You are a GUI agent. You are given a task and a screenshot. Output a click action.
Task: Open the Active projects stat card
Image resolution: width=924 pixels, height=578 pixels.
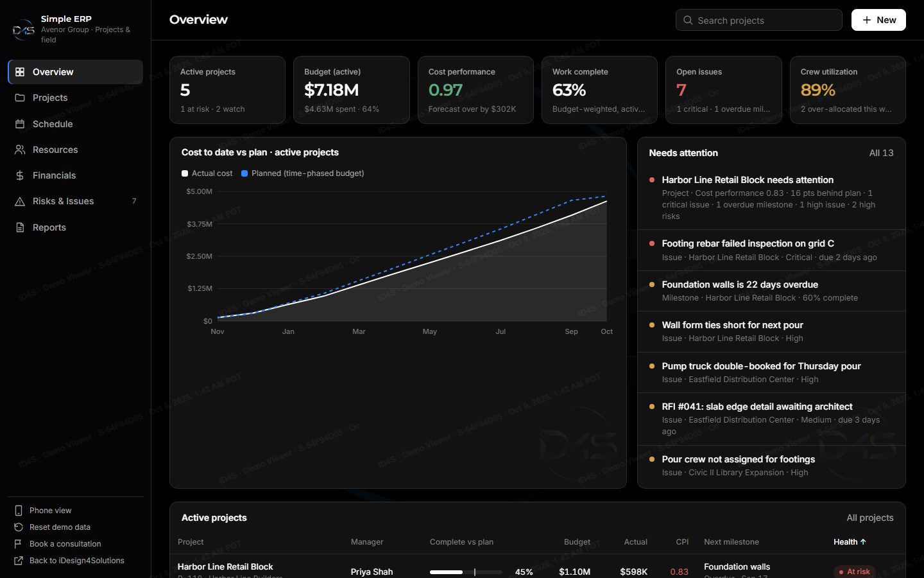click(227, 90)
